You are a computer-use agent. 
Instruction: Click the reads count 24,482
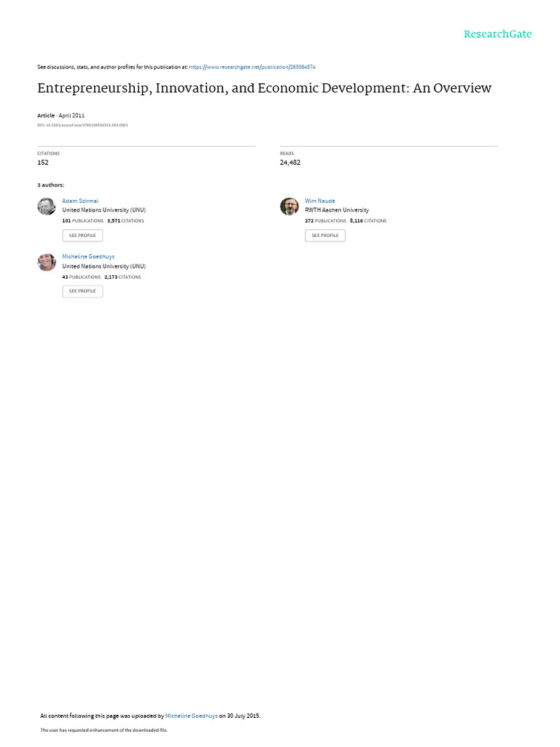click(290, 163)
